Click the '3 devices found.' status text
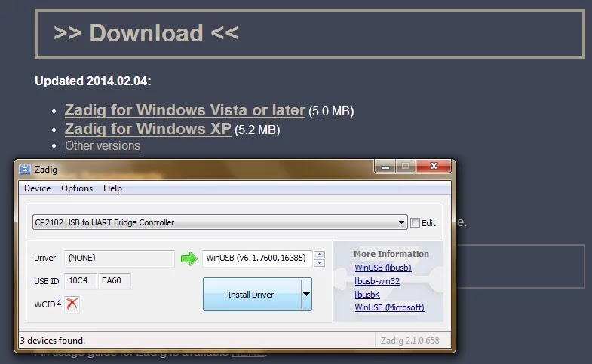 [53, 340]
